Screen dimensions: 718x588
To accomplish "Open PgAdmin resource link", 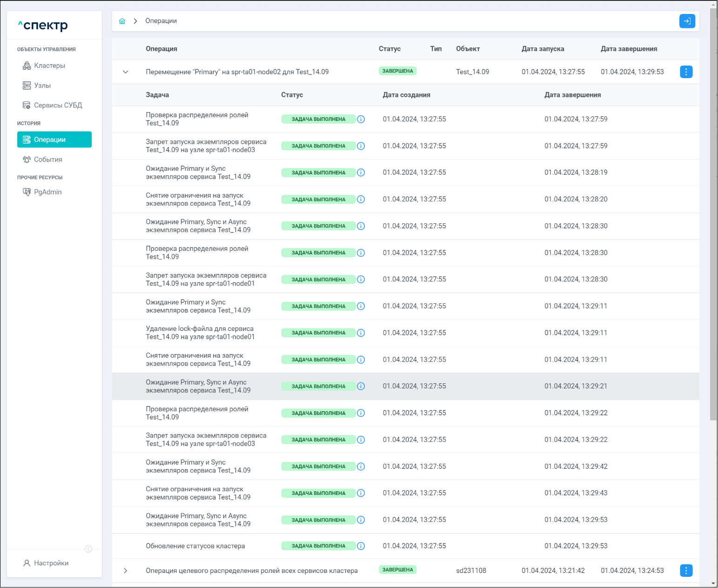I will [47, 192].
